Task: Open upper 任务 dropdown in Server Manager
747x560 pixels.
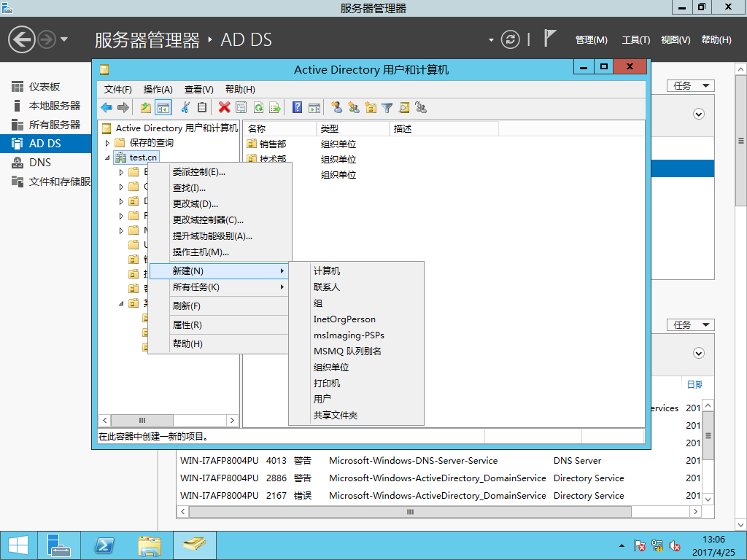Action: point(690,86)
